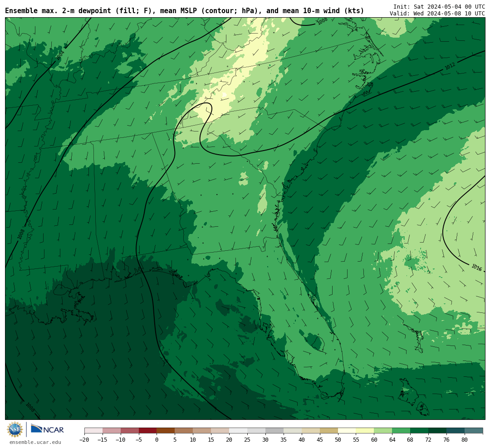Screen dimensions: 490x448
Task: Pick the 0 to 5 brown colorbar swatch
Action: point(166,431)
